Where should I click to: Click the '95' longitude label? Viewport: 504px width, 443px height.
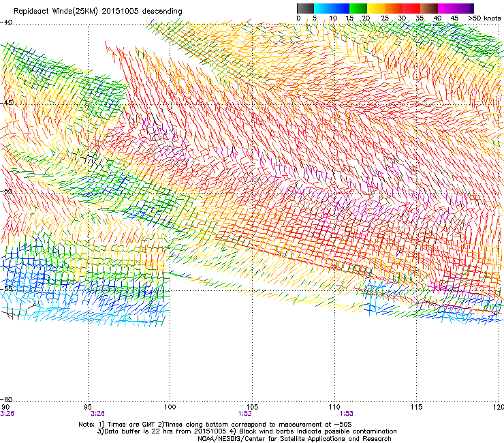tap(88, 407)
